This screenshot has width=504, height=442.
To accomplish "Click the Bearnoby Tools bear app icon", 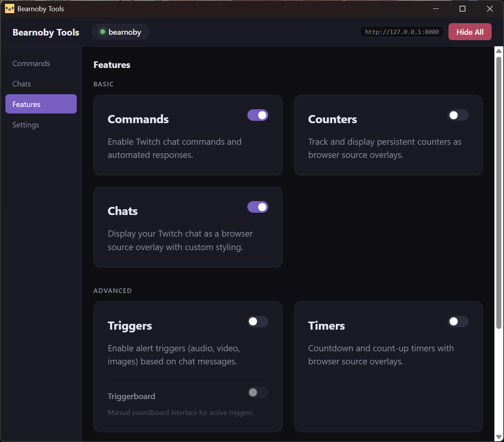I will tap(10, 8).
